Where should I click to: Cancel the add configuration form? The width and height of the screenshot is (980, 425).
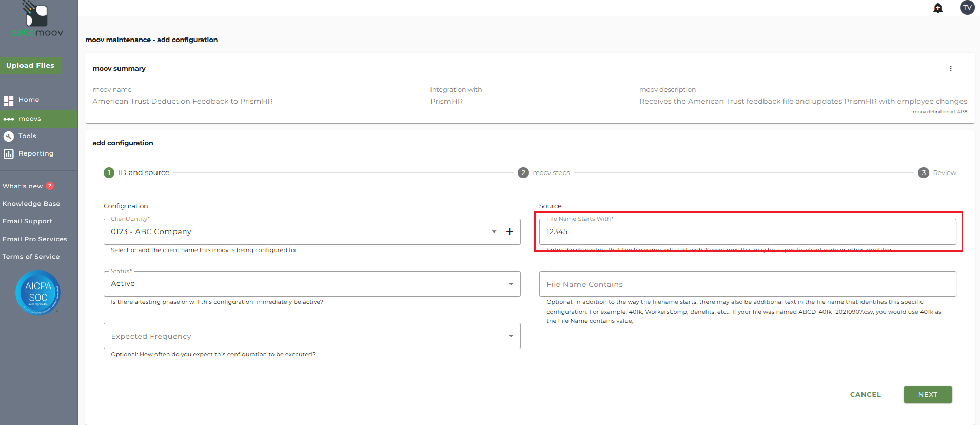pos(865,394)
